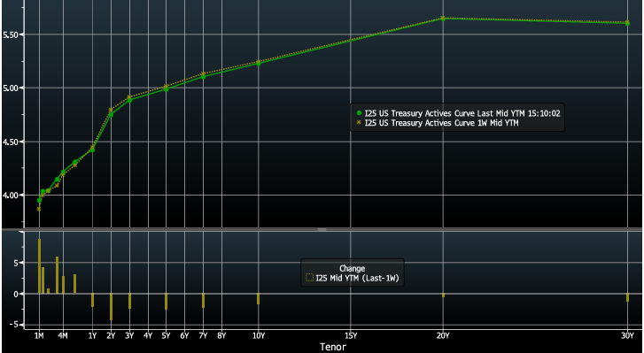Click the 2Y tenor axis label

click(111, 336)
